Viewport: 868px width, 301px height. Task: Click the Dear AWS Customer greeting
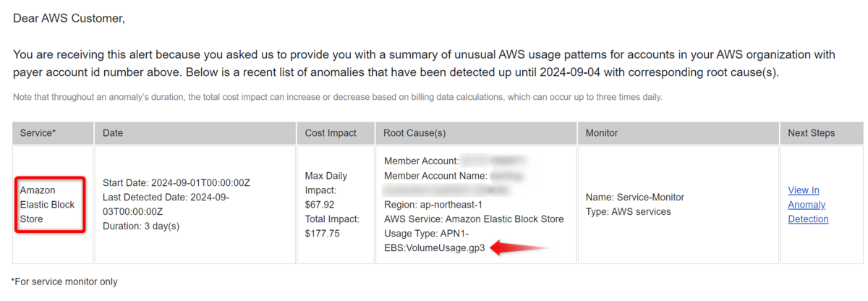(x=69, y=18)
